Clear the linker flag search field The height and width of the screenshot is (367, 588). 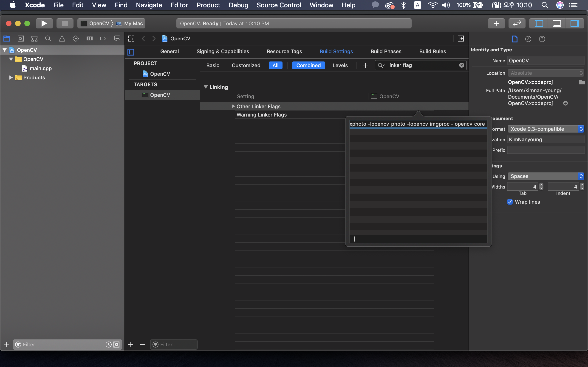(x=461, y=65)
